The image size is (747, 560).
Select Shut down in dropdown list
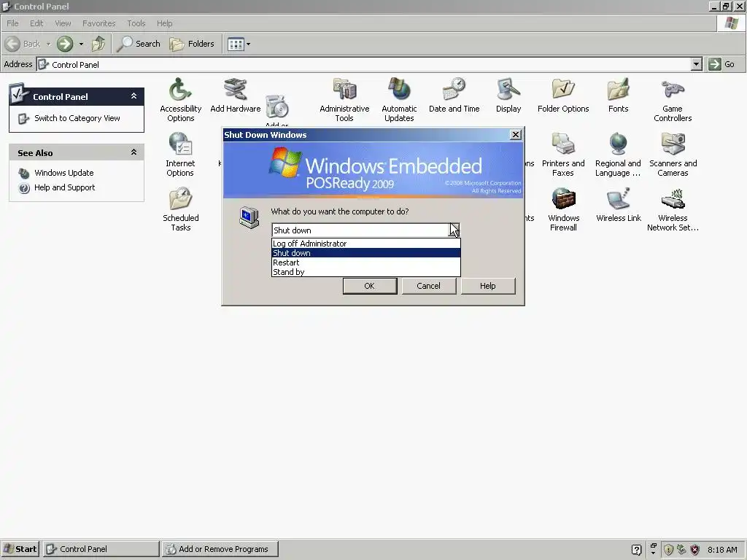click(366, 253)
